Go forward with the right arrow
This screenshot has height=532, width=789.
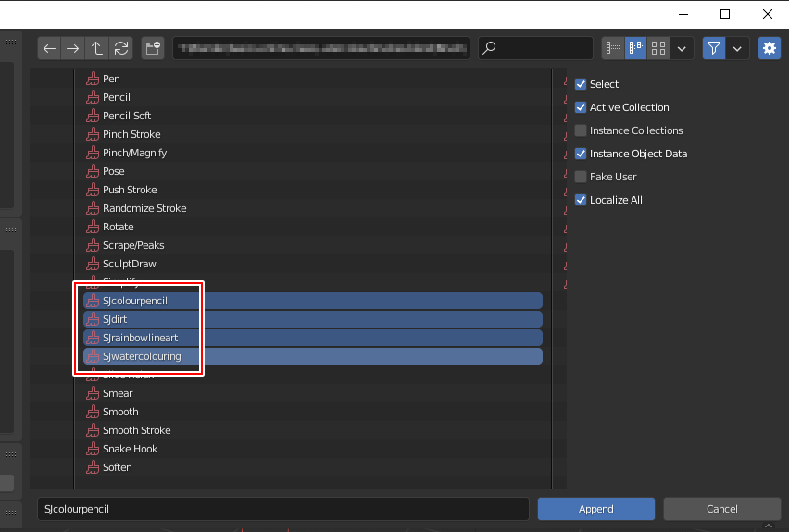73,48
